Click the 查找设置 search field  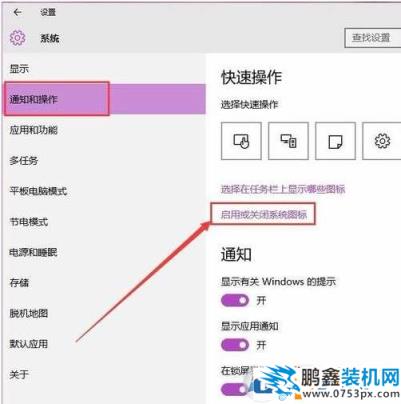[373, 38]
